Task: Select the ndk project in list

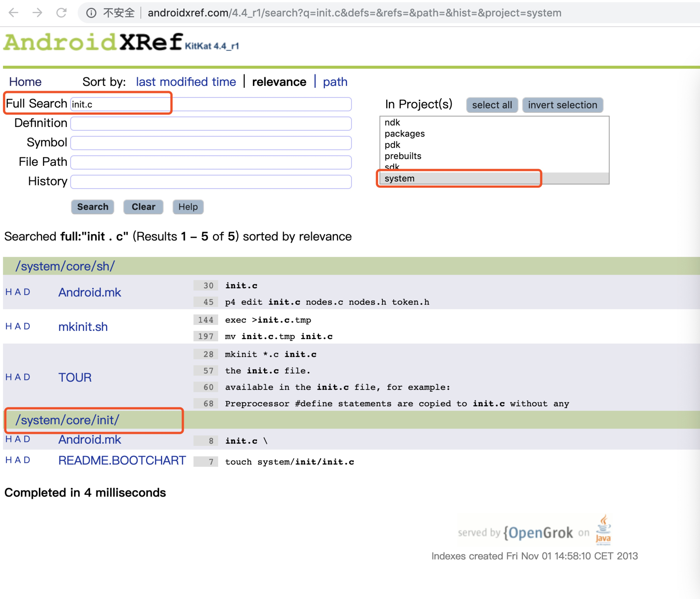Action: tap(392, 122)
